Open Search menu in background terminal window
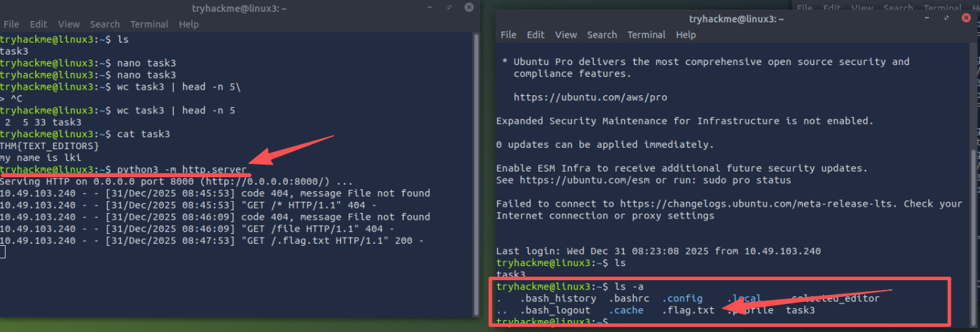The height and width of the screenshot is (332, 980). (899, 8)
